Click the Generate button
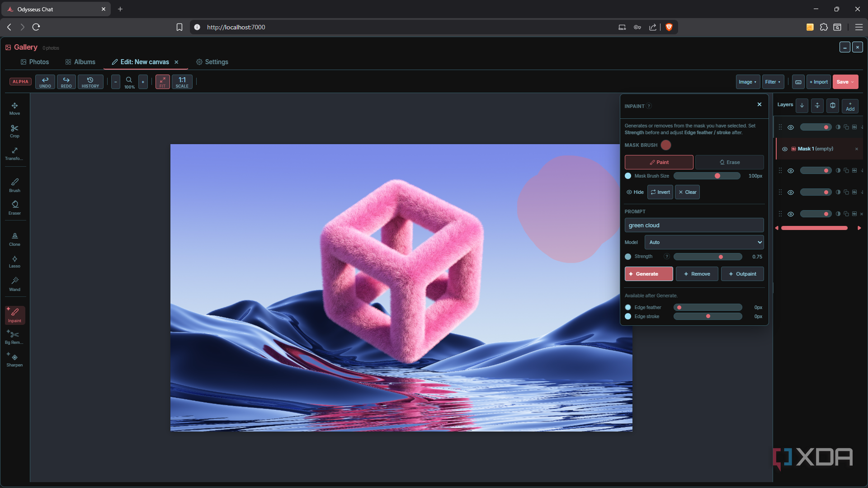This screenshot has height=488, width=868. click(649, 274)
